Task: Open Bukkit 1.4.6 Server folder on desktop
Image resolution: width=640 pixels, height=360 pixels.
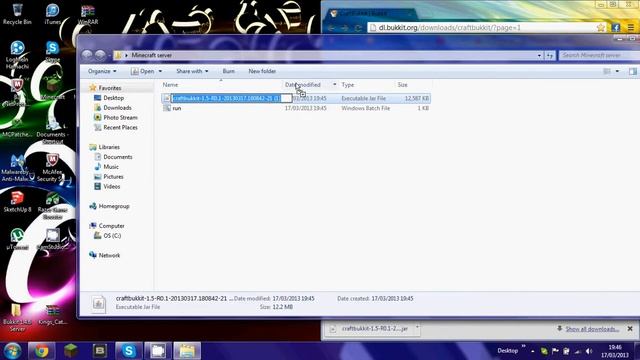Action: (x=17, y=318)
